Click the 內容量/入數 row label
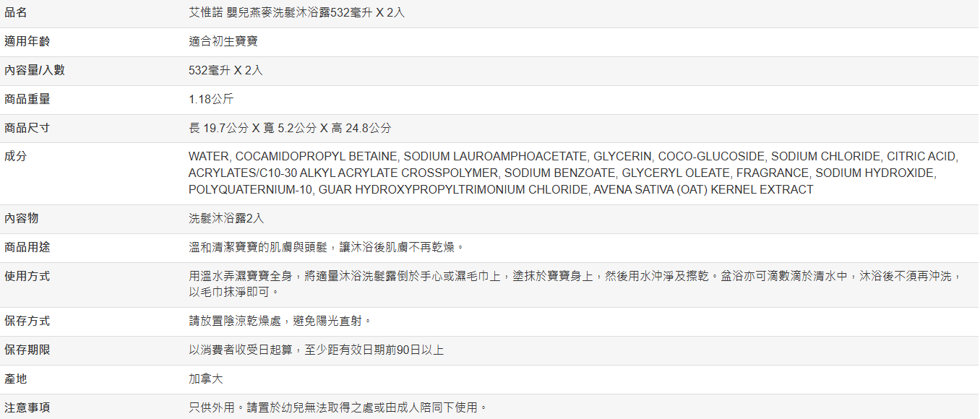980x419 pixels. 34,70
